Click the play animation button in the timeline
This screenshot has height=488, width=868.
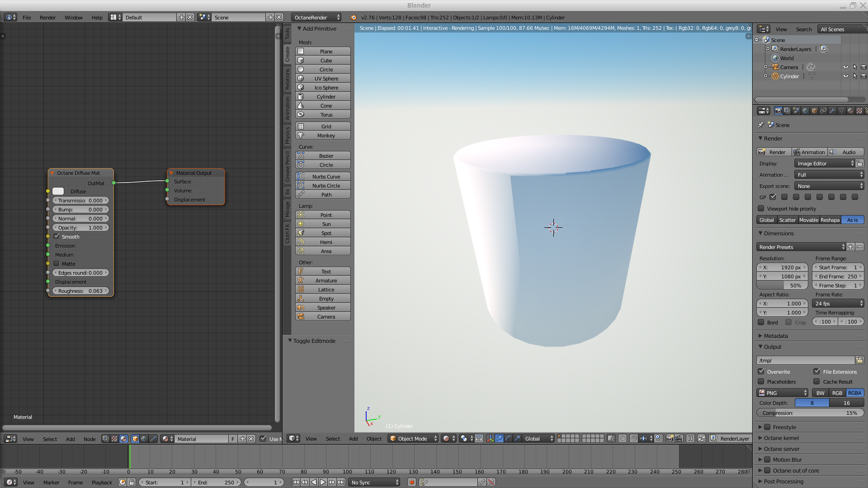tap(323, 482)
